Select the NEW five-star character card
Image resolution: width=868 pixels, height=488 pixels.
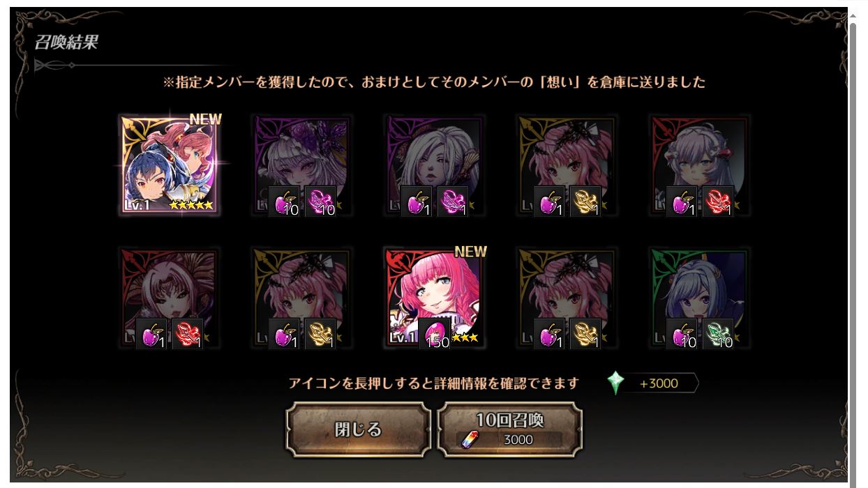click(x=170, y=164)
